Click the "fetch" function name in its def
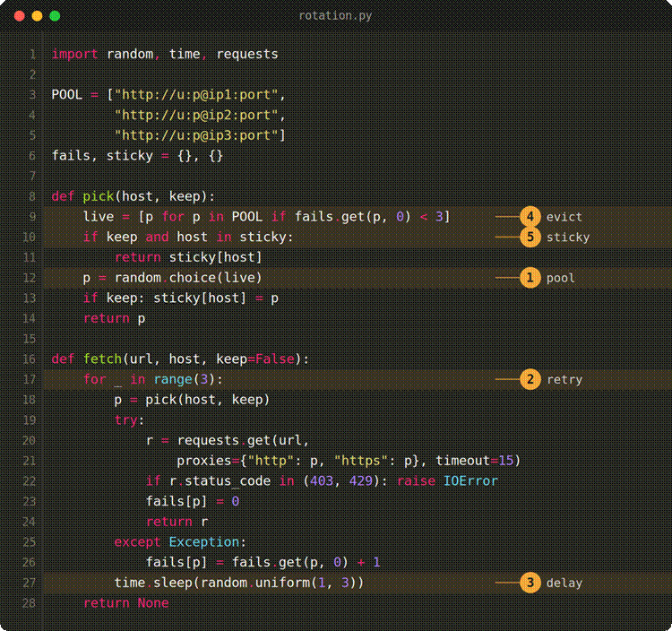This screenshot has height=631, width=672. click(102, 359)
